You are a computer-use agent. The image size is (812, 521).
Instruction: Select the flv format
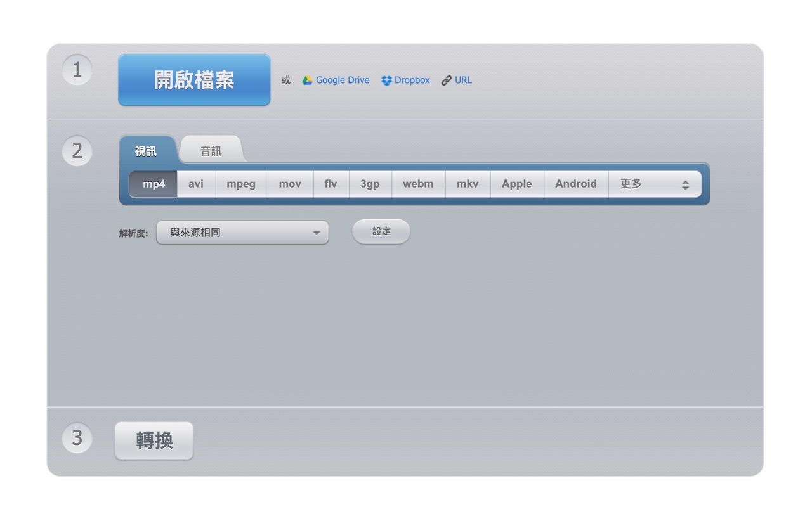point(331,184)
